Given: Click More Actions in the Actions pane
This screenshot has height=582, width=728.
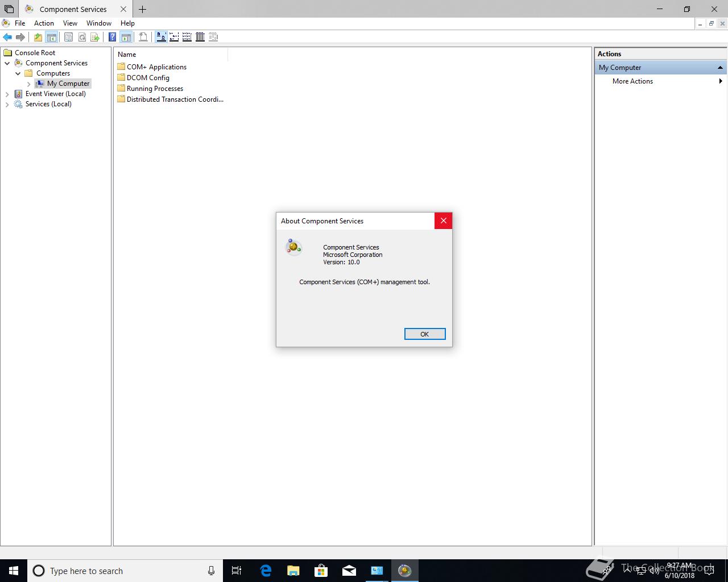Looking at the screenshot, I should (632, 81).
